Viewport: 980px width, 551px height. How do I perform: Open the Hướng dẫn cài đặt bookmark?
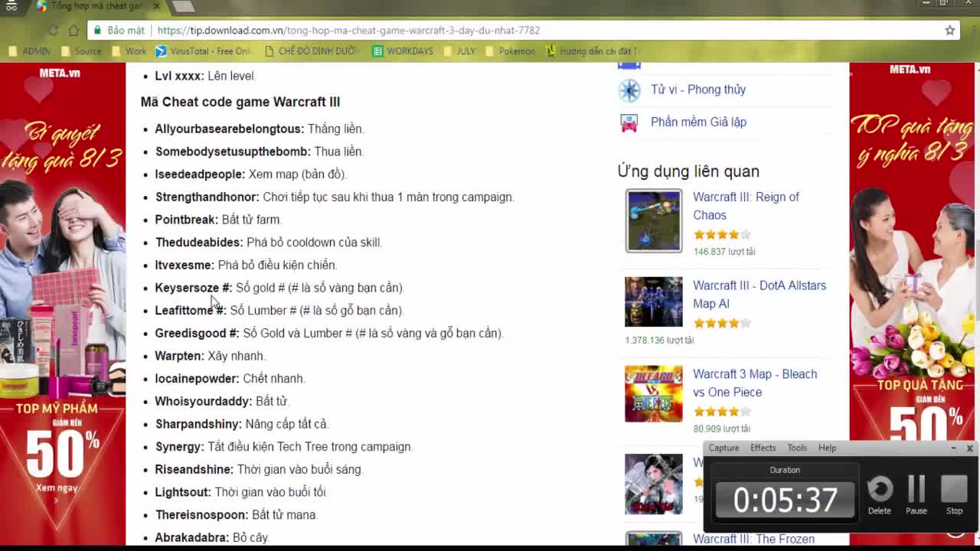tap(592, 51)
